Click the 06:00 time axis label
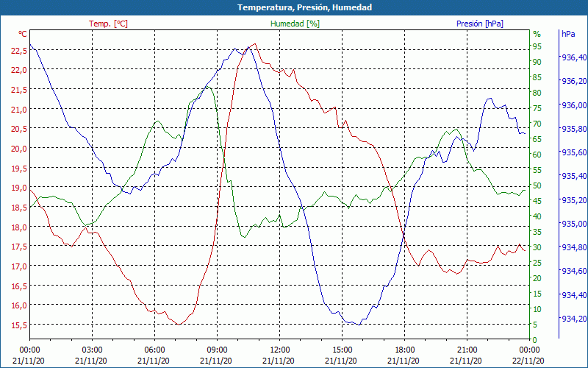 click(154, 351)
